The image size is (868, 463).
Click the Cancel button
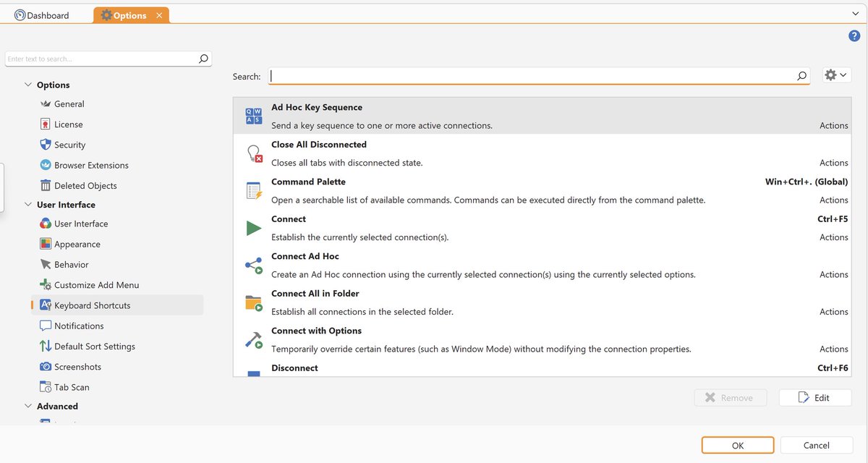pyautogui.click(x=817, y=446)
